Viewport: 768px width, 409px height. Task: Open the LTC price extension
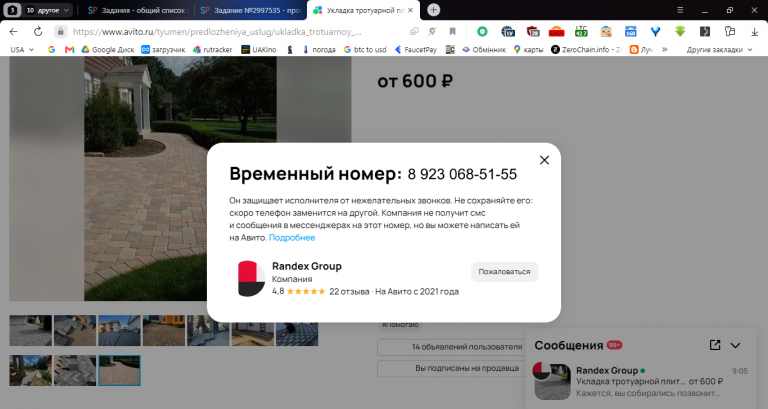click(581, 31)
